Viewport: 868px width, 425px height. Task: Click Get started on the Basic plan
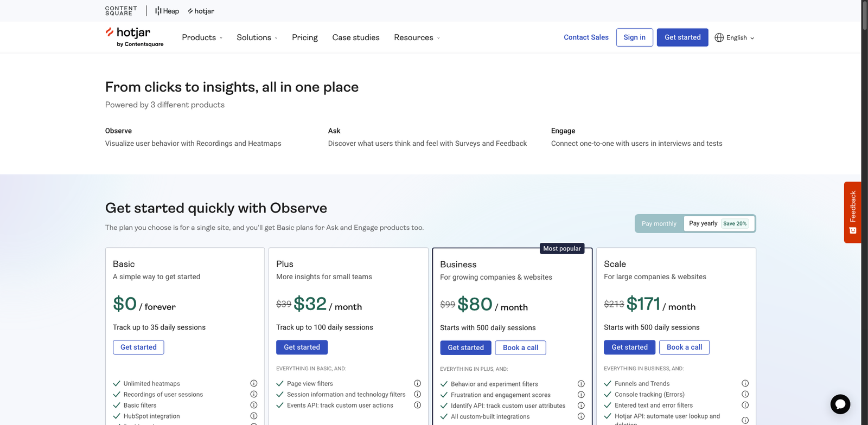pyautogui.click(x=138, y=347)
